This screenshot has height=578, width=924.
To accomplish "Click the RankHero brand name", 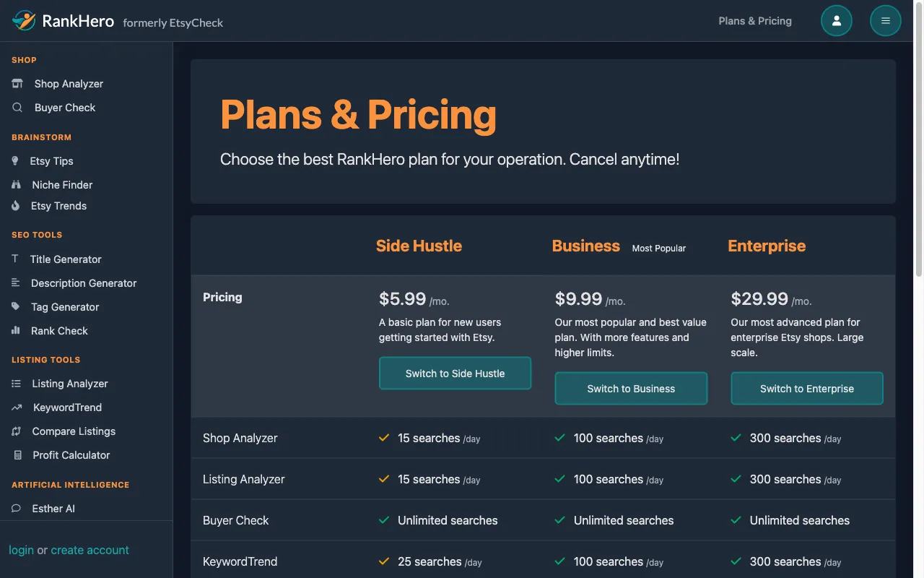I will tap(78, 21).
